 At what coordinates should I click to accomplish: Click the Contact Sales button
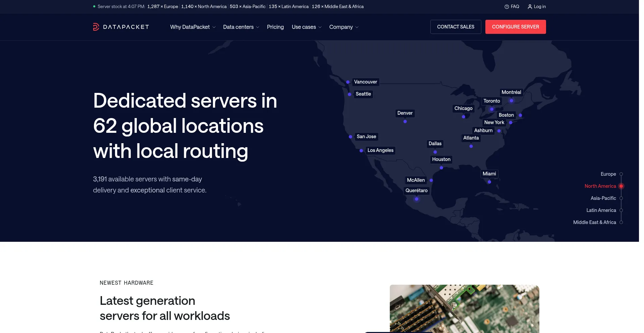(x=455, y=27)
